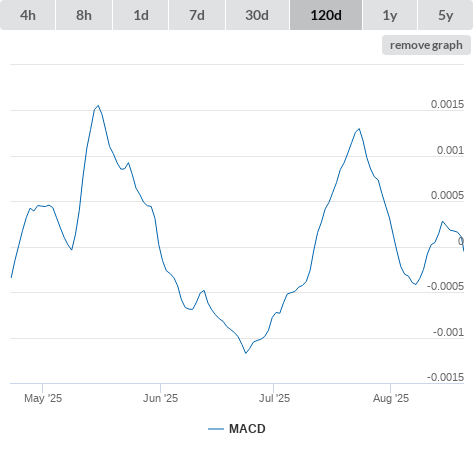Switch to the 8h time range
Viewport: 474px width, 455px height.
(84, 15)
